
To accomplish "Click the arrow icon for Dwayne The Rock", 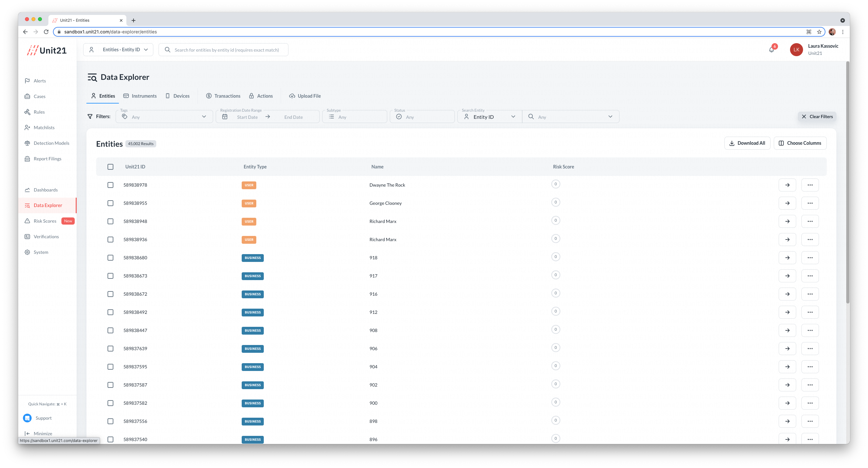I will pyautogui.click(x=787, y=185).
